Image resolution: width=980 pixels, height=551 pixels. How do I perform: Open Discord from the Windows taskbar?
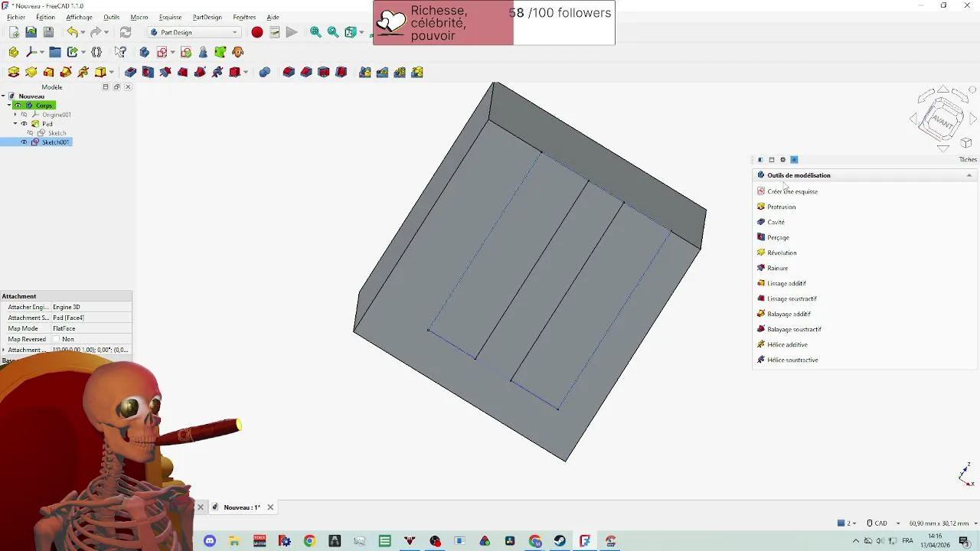coord(210,541)
